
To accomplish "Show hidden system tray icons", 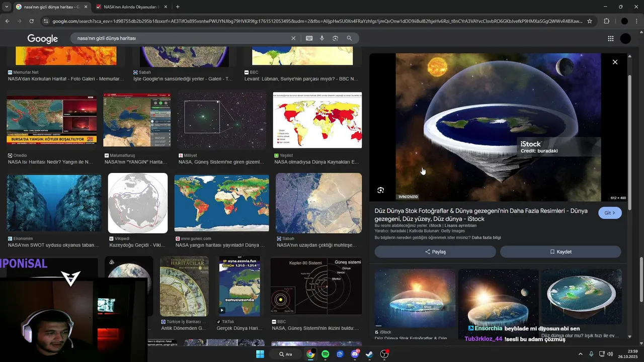I will tap(581, 354).
